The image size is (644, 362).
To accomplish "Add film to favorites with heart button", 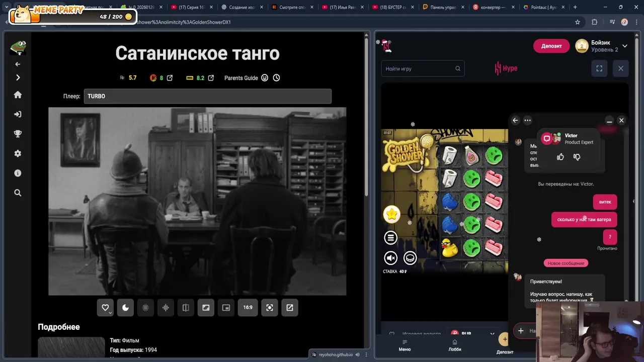I will pos(105,308).
